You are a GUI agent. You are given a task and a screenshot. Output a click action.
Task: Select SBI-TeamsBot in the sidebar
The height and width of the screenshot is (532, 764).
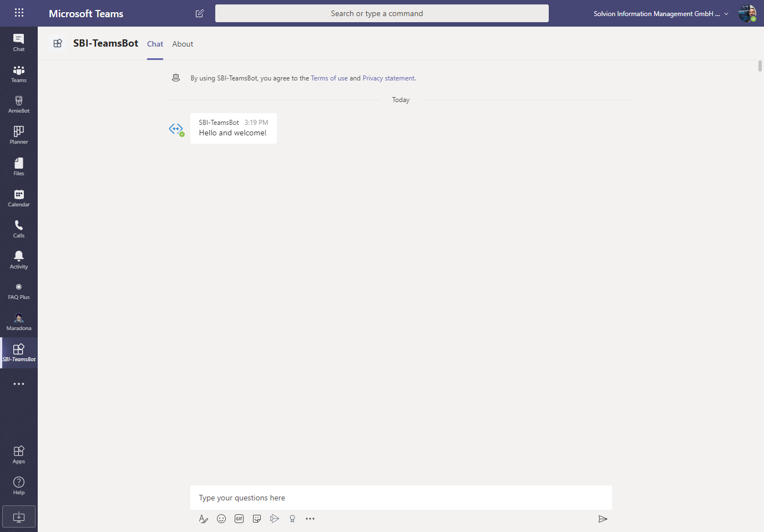click(x=19, y=353)
